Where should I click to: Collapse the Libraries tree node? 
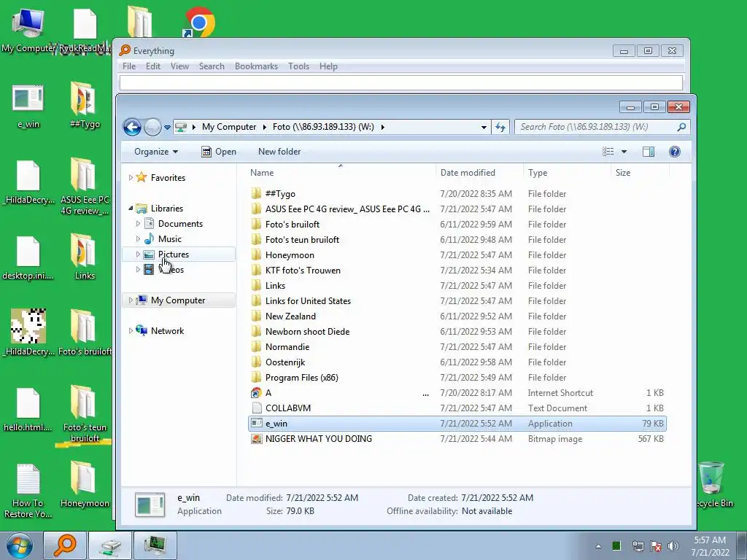click(x=131, y=208)
